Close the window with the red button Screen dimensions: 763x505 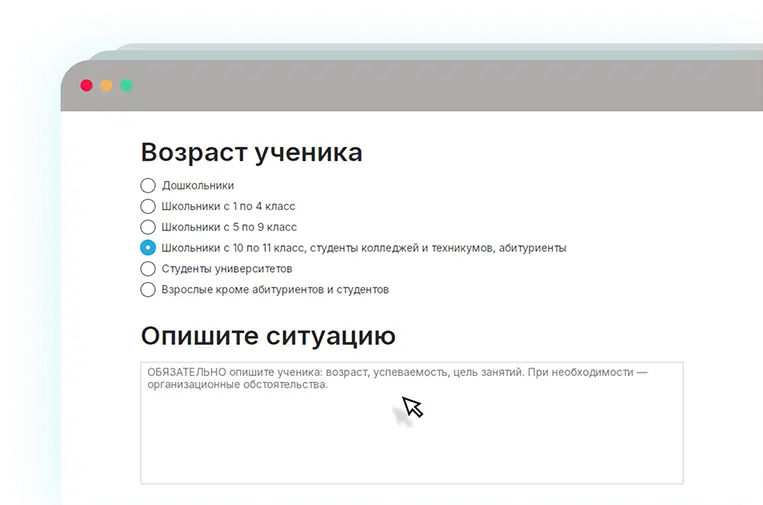(86, 86)
